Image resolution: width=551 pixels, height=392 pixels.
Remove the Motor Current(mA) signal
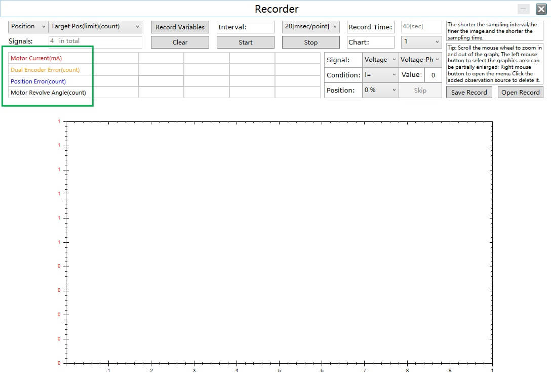[36, 58]
